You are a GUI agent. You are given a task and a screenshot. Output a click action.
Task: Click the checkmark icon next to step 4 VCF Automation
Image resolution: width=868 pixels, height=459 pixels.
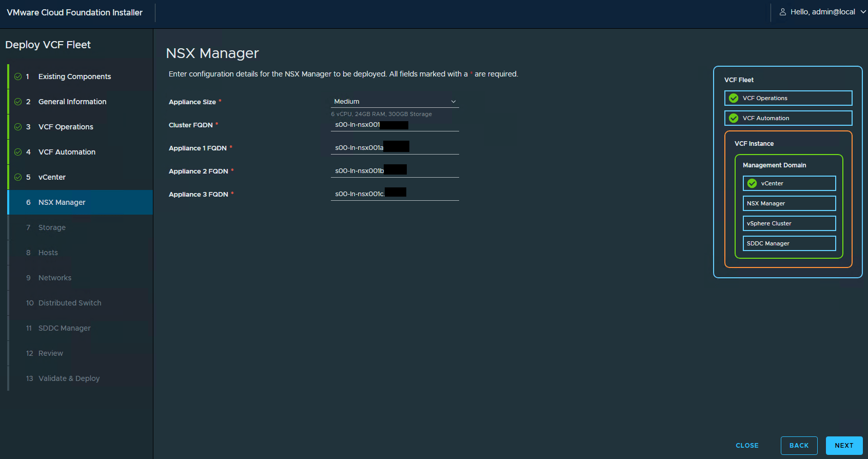tap(18, 152)
